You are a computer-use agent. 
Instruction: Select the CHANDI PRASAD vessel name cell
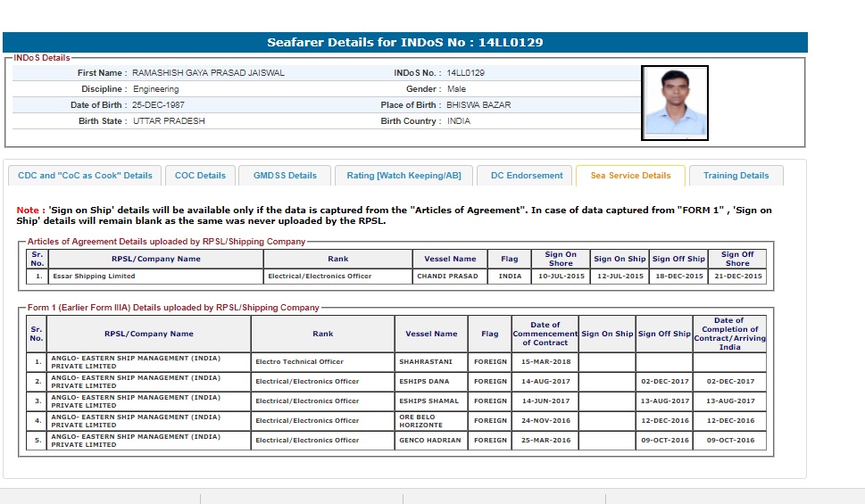pyautogui.click(x=446, y=277)
